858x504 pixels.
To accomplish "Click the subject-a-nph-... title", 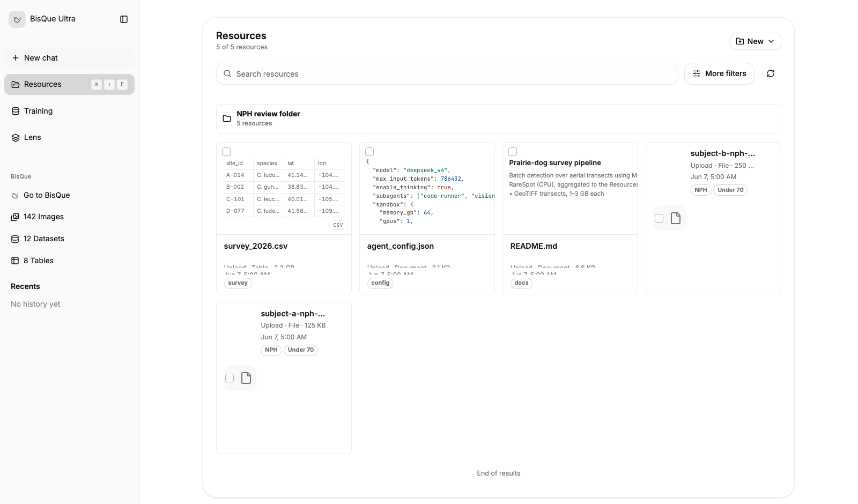I will tap(293, 314).
